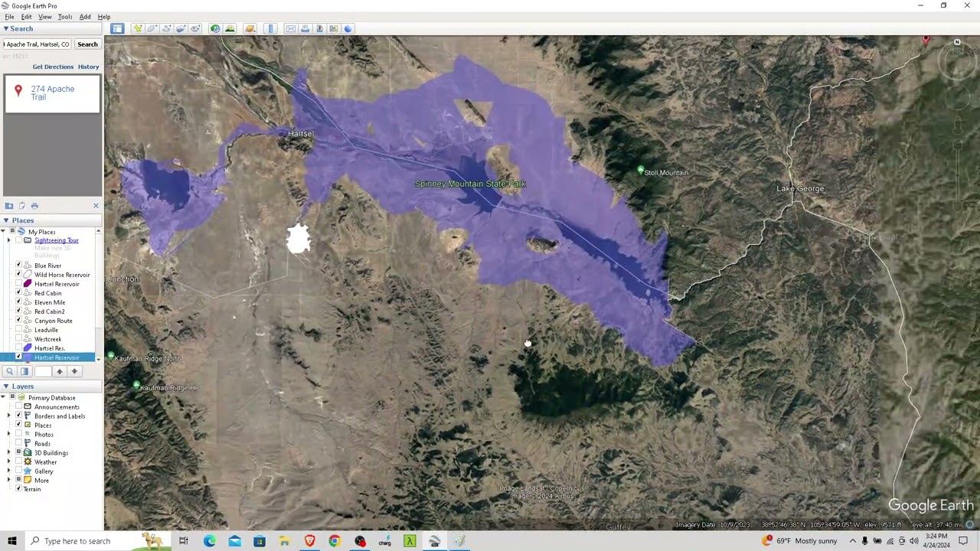Click the Email envelope toolbar icon

(x=290, y=28)
